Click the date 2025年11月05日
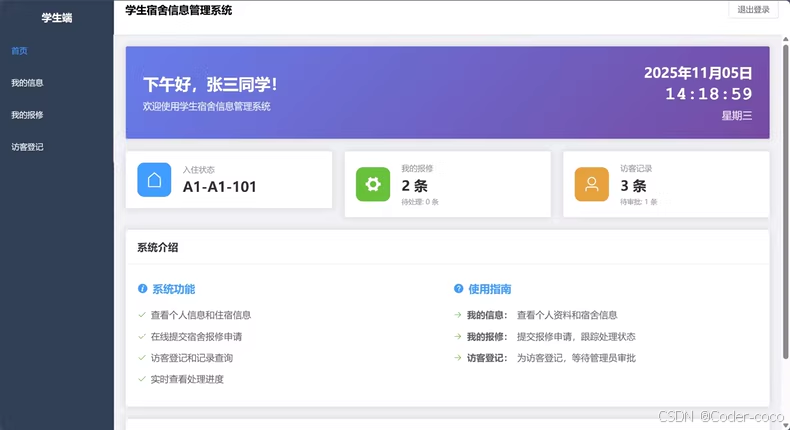 tap(698, 73)
